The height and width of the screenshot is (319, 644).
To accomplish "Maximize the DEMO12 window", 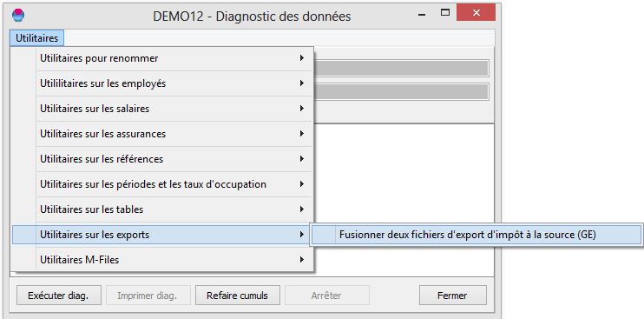I will (445, 13).
